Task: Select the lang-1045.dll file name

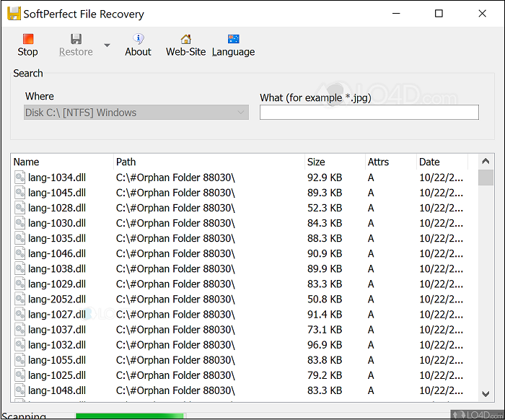Action: click(57, 193)
